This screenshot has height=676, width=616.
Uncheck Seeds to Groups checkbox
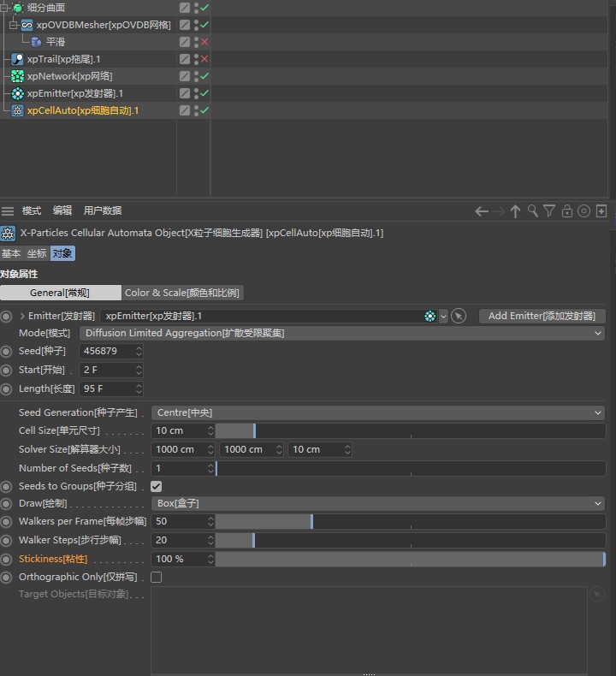[156, 487]
